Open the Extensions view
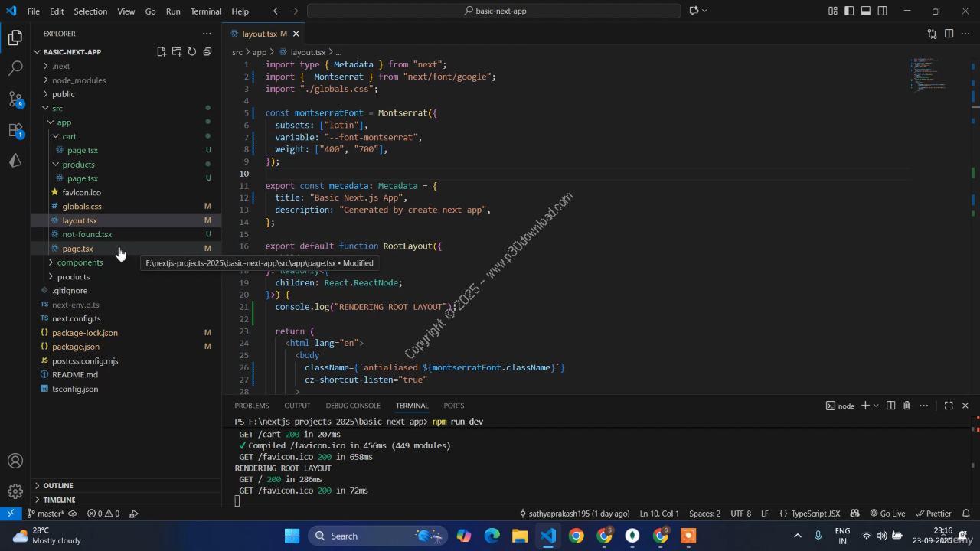This screenshot has height=551, width=980. pos(15,130)
